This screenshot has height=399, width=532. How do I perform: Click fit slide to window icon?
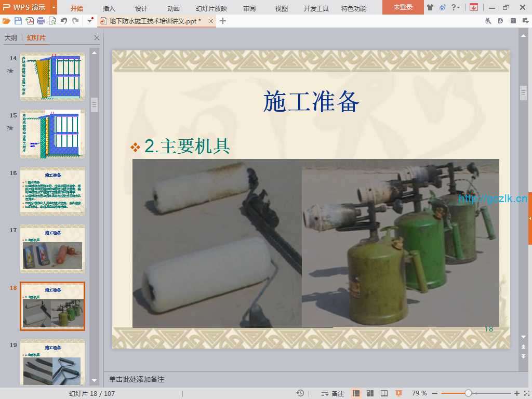tap(526, 393)
